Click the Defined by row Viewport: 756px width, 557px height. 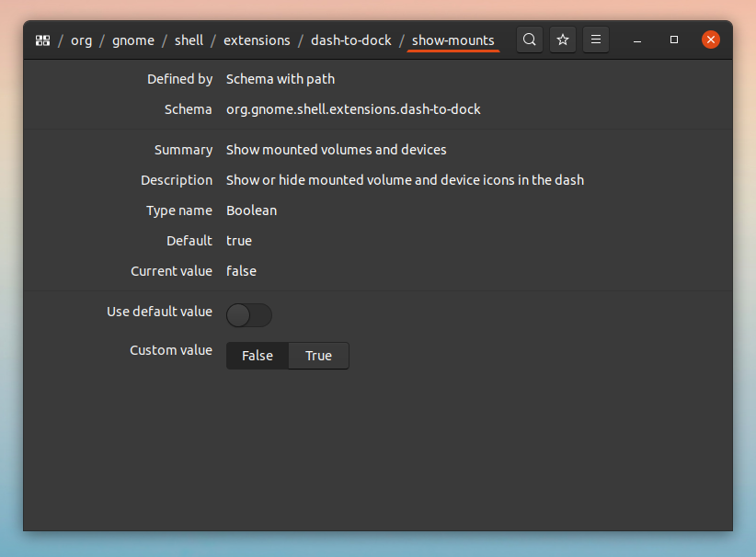pyautogui.click(x=280, y=79)
